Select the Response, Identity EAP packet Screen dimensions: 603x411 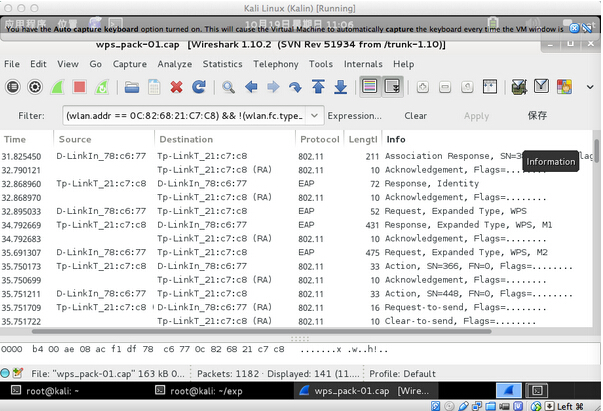[x=296, y=184]
